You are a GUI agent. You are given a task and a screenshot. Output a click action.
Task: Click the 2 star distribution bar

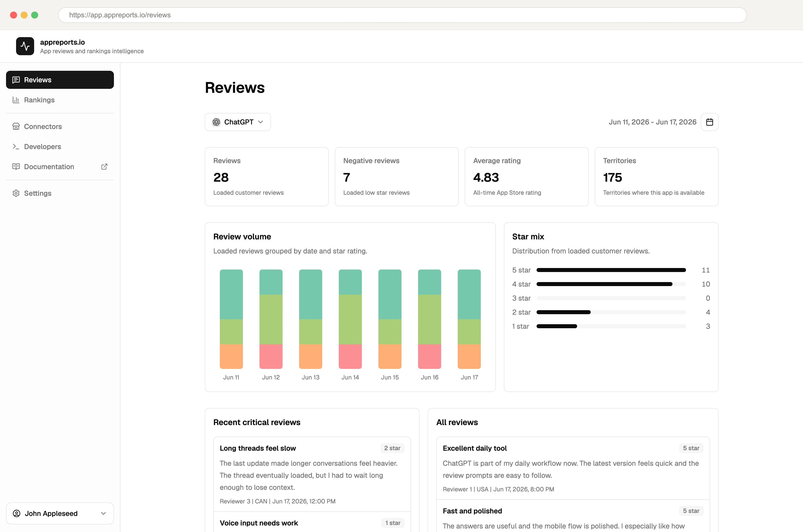(611, 312)
